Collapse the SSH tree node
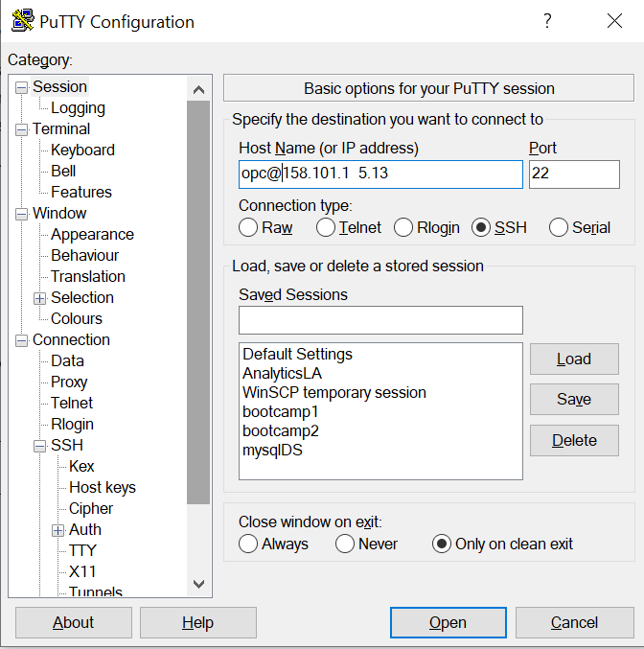The width and height of the screenshot is (644, 649). [x=39, y=446]
